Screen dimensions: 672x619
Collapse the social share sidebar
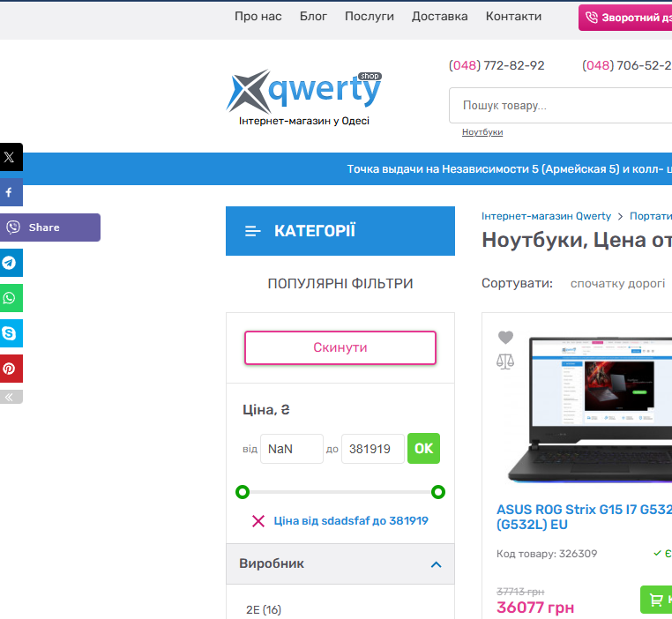[10, 397]
